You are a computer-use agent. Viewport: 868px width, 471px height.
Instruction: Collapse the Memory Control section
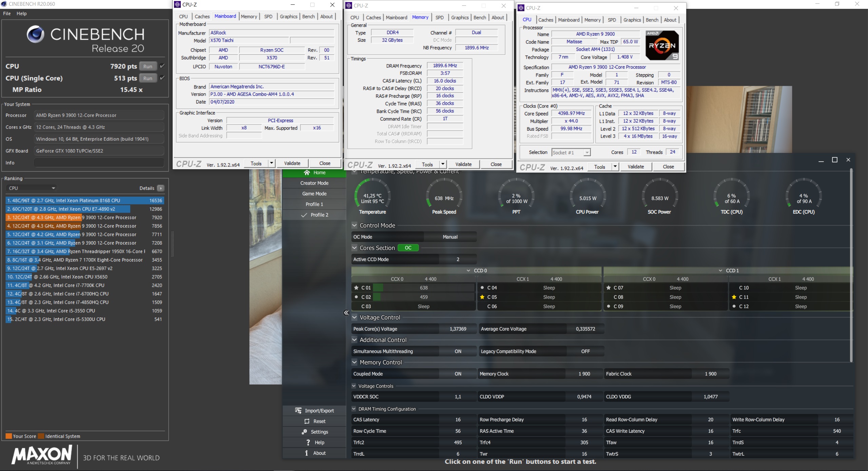[x=354, y=362]
